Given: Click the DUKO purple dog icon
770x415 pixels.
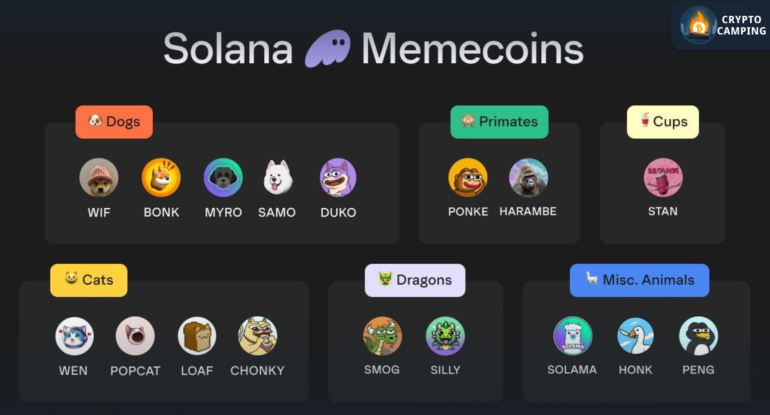Looking at the screenshot, I should coord(338,177).
